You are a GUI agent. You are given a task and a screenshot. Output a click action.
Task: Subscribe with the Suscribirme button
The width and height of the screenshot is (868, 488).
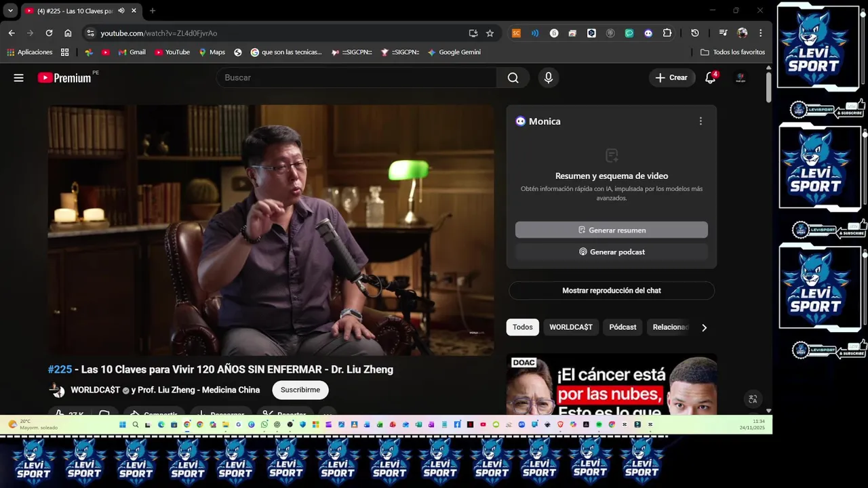point(300,390)
